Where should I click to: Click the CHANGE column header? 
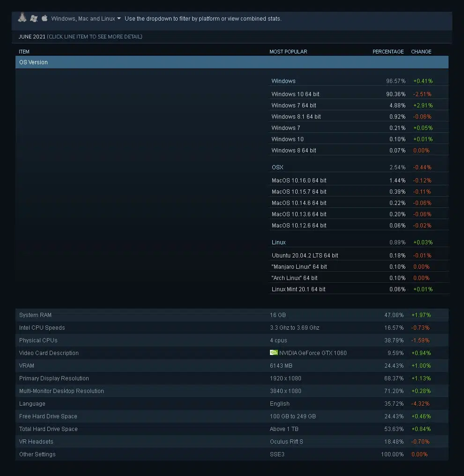click(x=421, y=52)
